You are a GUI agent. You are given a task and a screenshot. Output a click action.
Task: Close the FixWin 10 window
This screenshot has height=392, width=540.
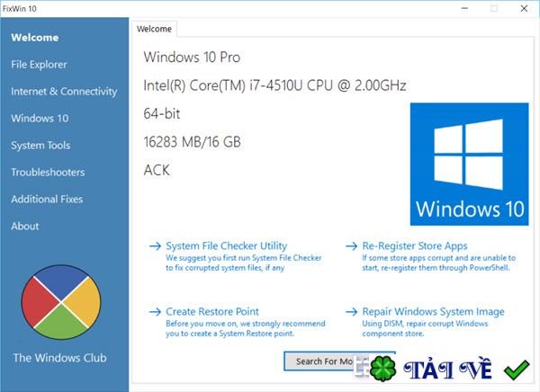(524, 8)
